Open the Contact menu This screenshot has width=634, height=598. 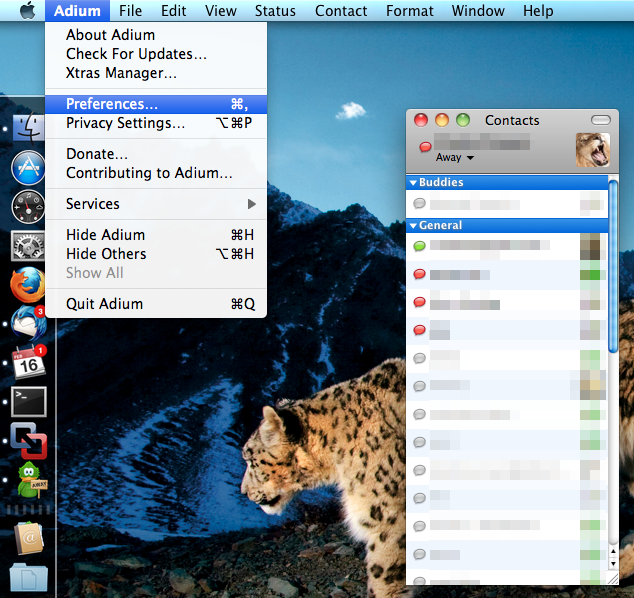pyautogui.click(x=341, y=11)
